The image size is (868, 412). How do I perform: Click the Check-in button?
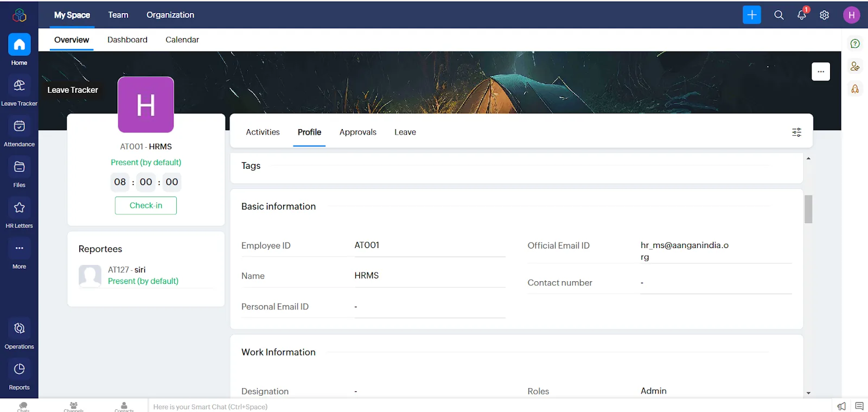tap(146, 205)
